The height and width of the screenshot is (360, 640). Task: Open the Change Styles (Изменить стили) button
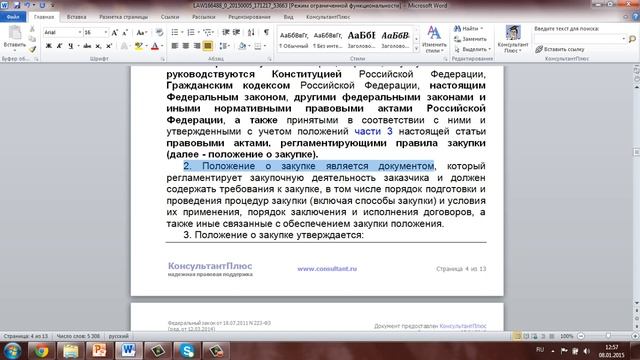coord(434,40)
